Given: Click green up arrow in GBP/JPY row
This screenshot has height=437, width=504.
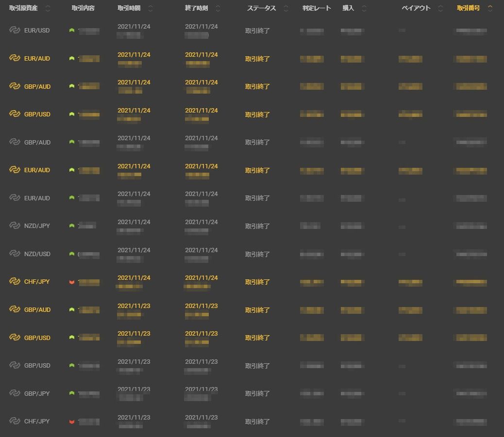Looking at the screenshot, I should point(72,393).
